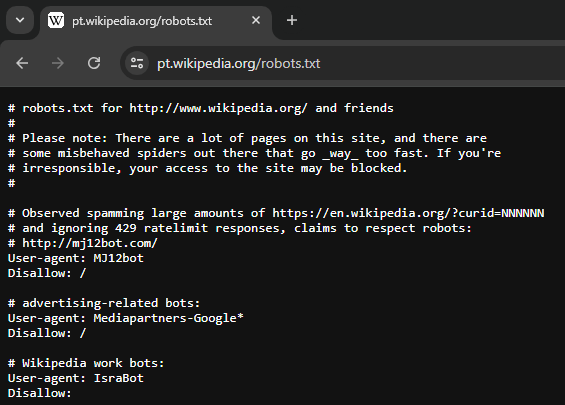View site information icon in address bar
565x405 pixels.
pos(137,63)
